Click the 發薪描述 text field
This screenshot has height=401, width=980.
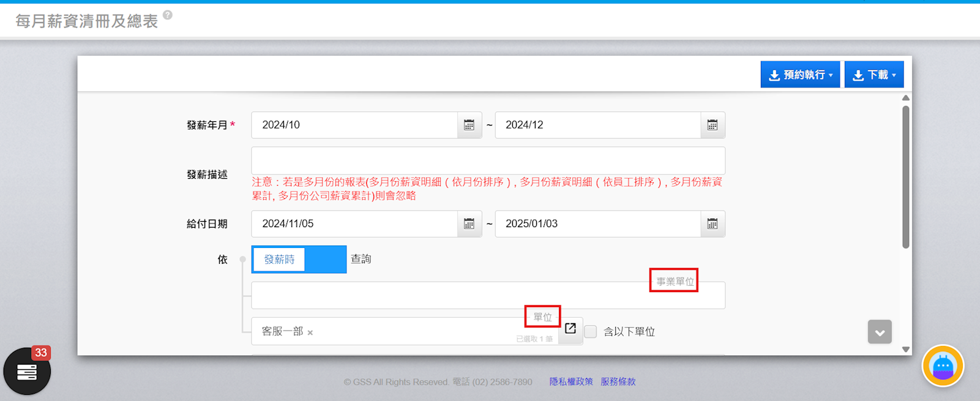(x=488, y=160)
